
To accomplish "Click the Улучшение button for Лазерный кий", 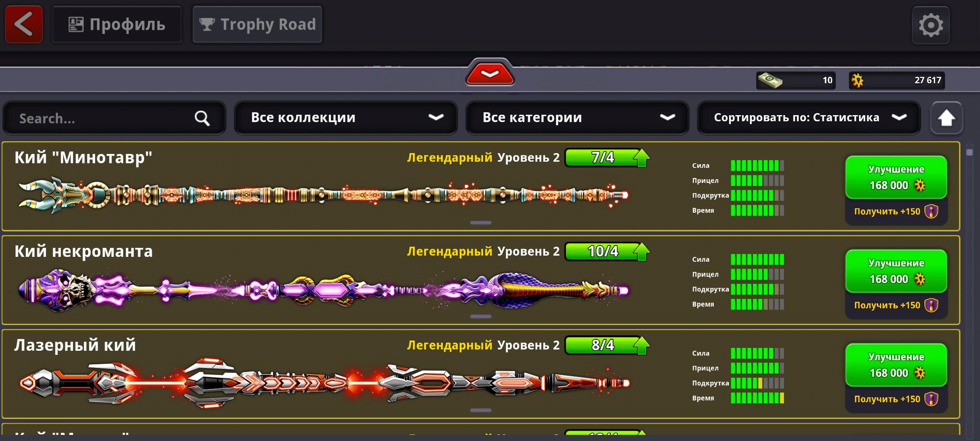I will (x=896, y=365).
